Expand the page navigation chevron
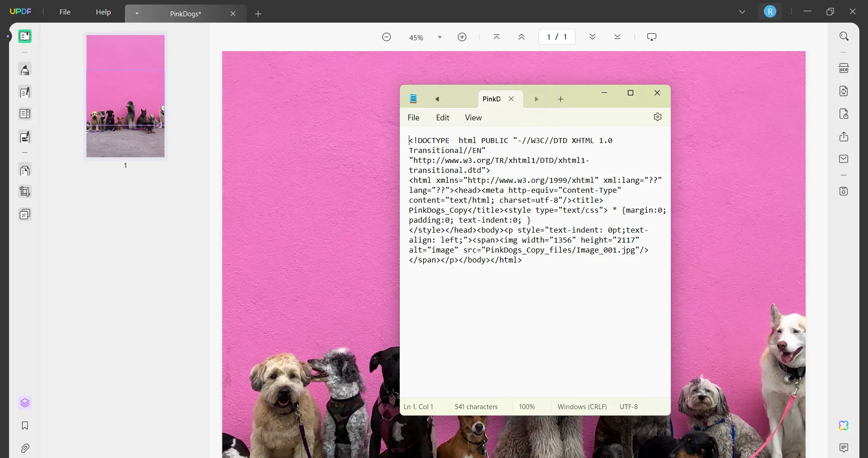 click(x=593, y=37)
